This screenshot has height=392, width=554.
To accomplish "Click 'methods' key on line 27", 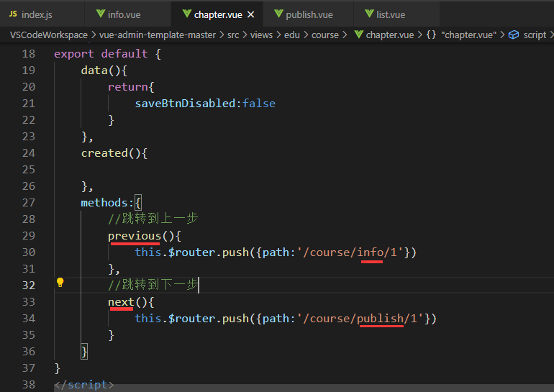I will pos(104,203).
